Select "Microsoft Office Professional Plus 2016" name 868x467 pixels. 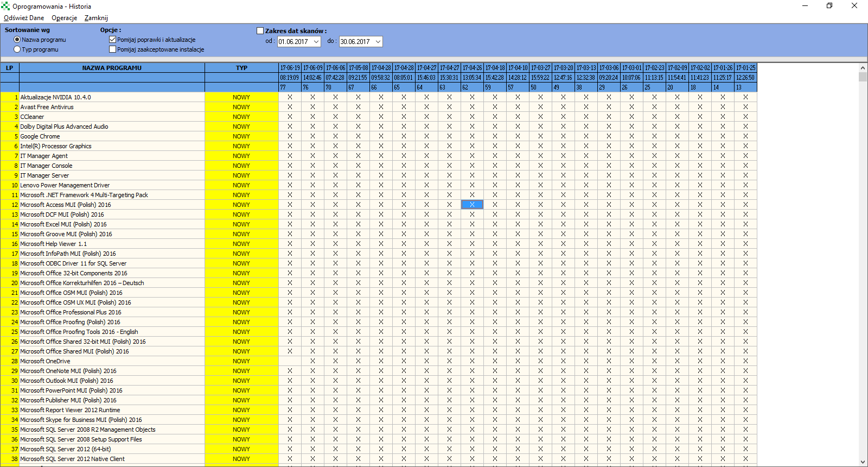71,312
